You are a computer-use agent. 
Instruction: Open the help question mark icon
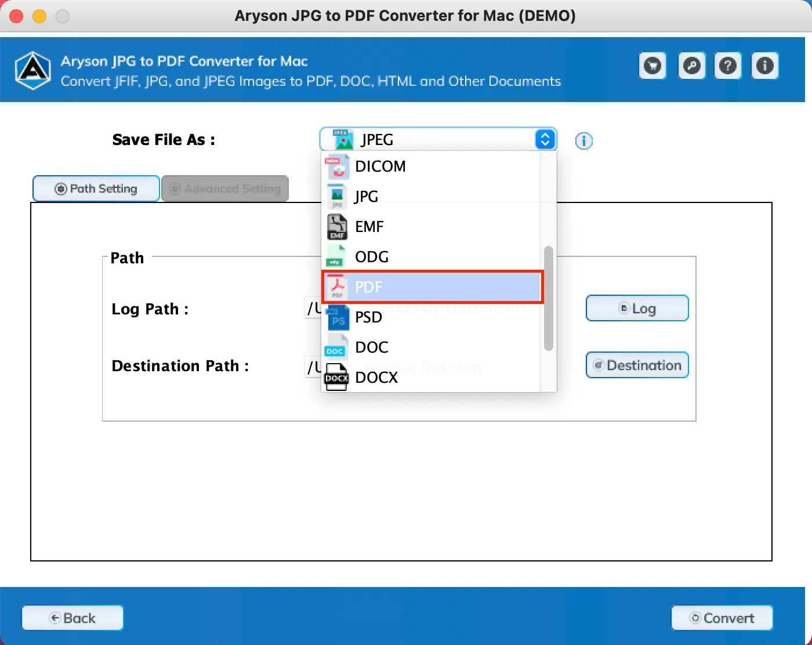point(728,66)
